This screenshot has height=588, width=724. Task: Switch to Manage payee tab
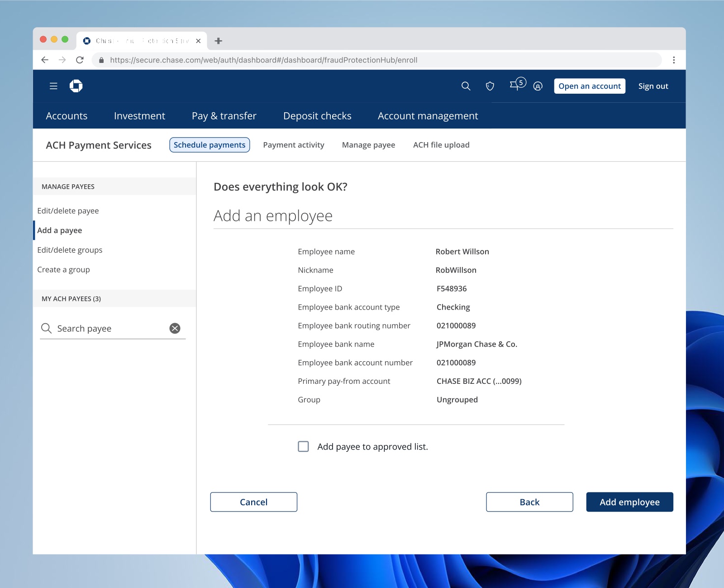(x=368, y=145)
